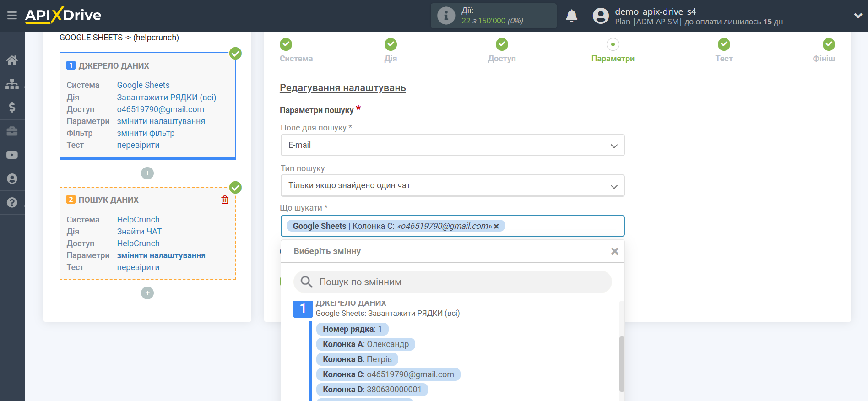This screenshot has width=868, height=401.
Task: Click змінити фільтр link
Action: click(146, 133)
